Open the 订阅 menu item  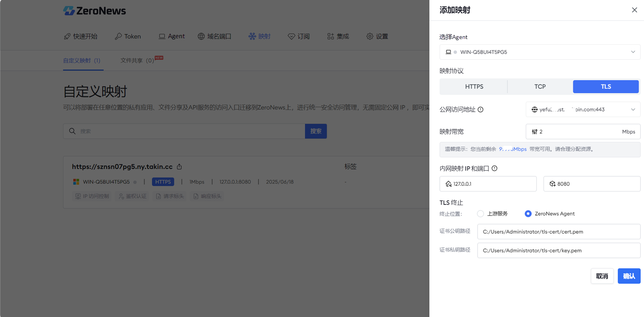coord(299,36)
